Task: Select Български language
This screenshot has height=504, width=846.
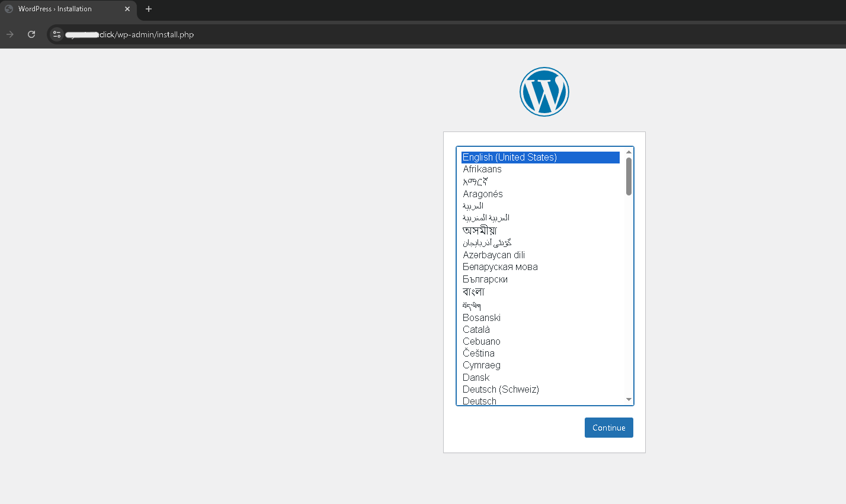Action: [540, 279]
